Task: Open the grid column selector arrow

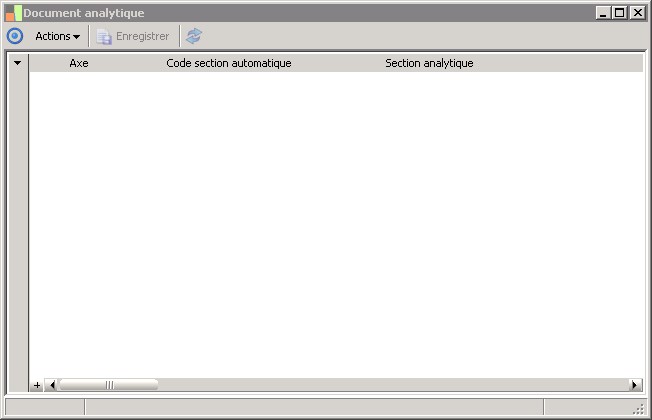Action: click(x=17, y=63)
